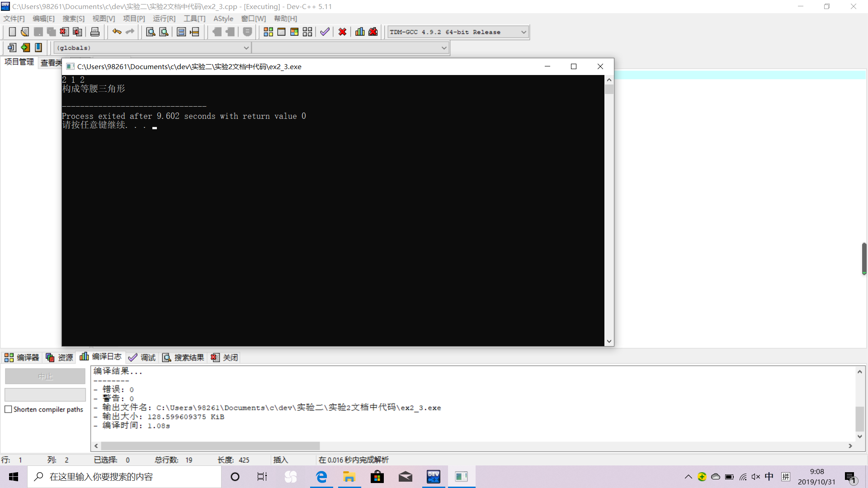
Task: Click the purple checkmark syntax check icon
Action: click(325, 32)
